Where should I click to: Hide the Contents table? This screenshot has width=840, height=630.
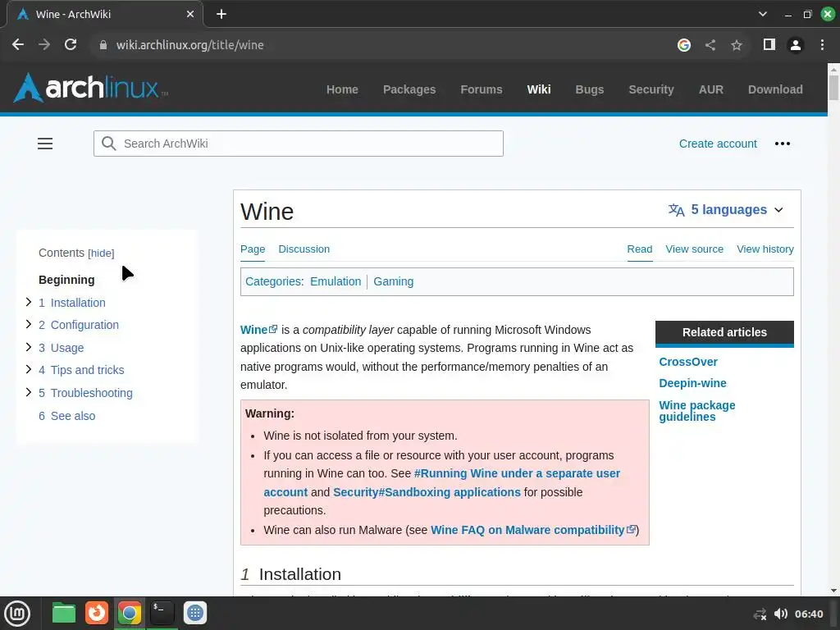(x=101, y=253)
